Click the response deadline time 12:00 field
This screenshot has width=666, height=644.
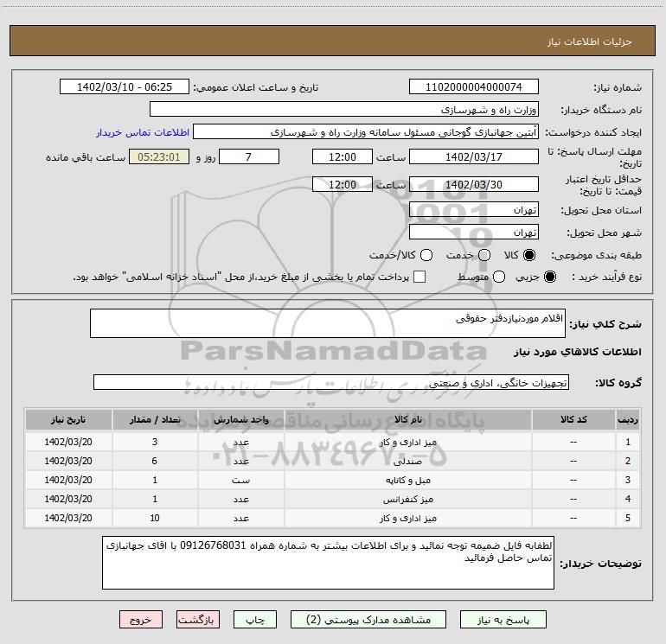pyautogui.click(x=343, y=156)
